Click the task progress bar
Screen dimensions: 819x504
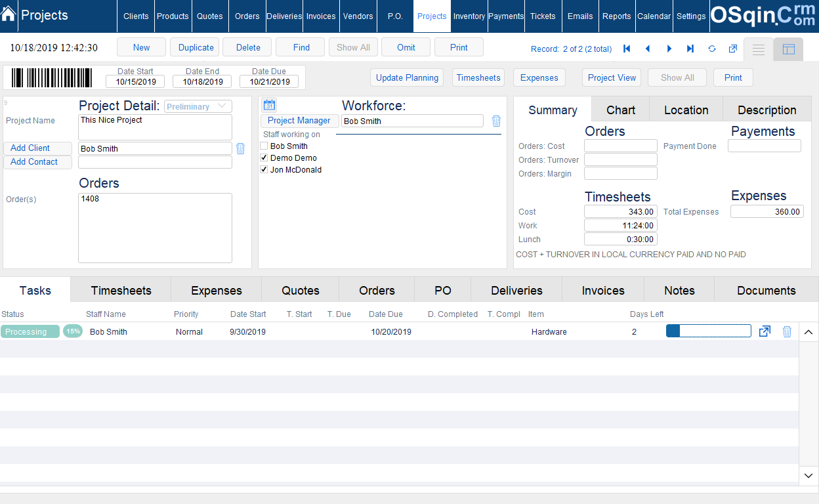[x=708, y=331]
